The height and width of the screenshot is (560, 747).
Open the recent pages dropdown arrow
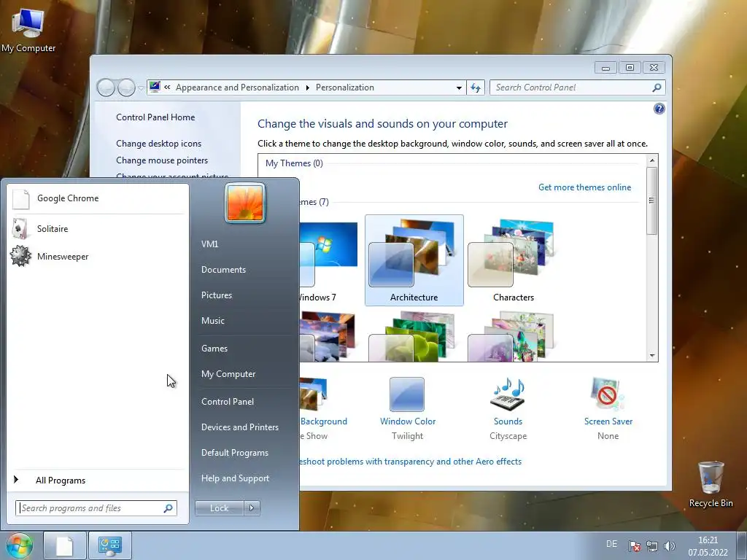[x=141, y=88]
